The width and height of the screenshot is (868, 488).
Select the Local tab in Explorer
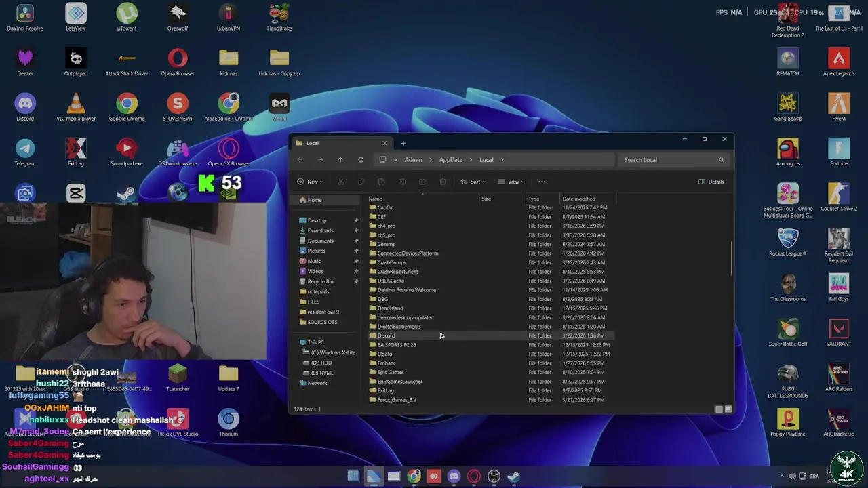(x=341, y=143)
